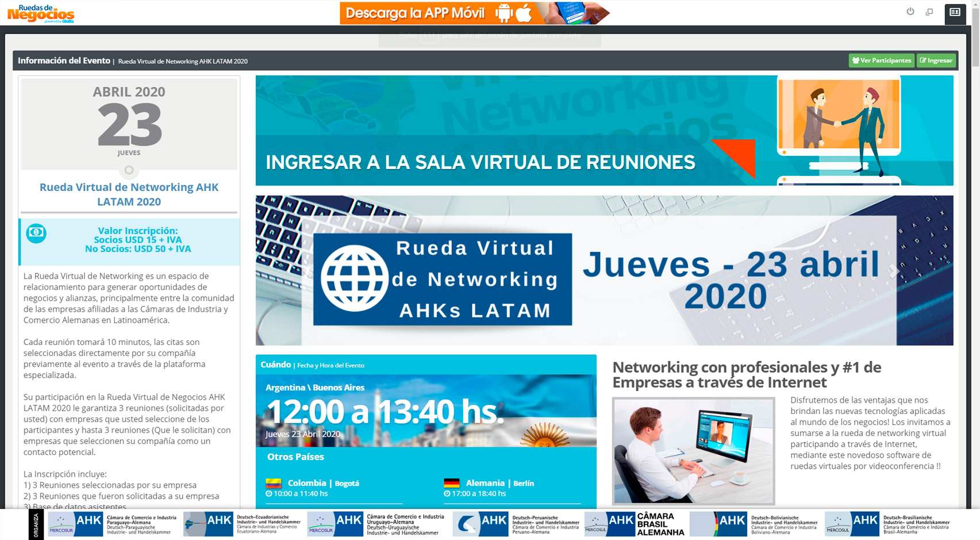The image size is (980, 540).
Task: Click the 12:00 a 13:40 hs time text
Action: (x=384, y=412)
